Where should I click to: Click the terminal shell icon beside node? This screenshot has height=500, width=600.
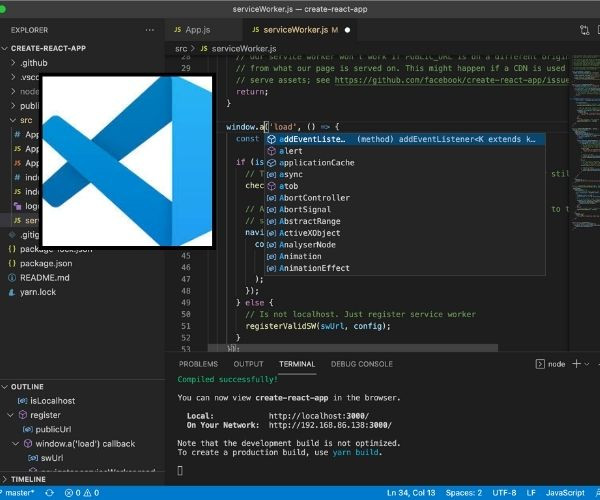click(x=540, y=364)
